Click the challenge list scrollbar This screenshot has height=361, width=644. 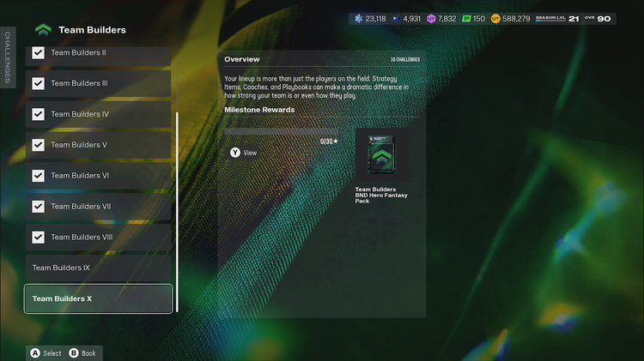(178, 210)
